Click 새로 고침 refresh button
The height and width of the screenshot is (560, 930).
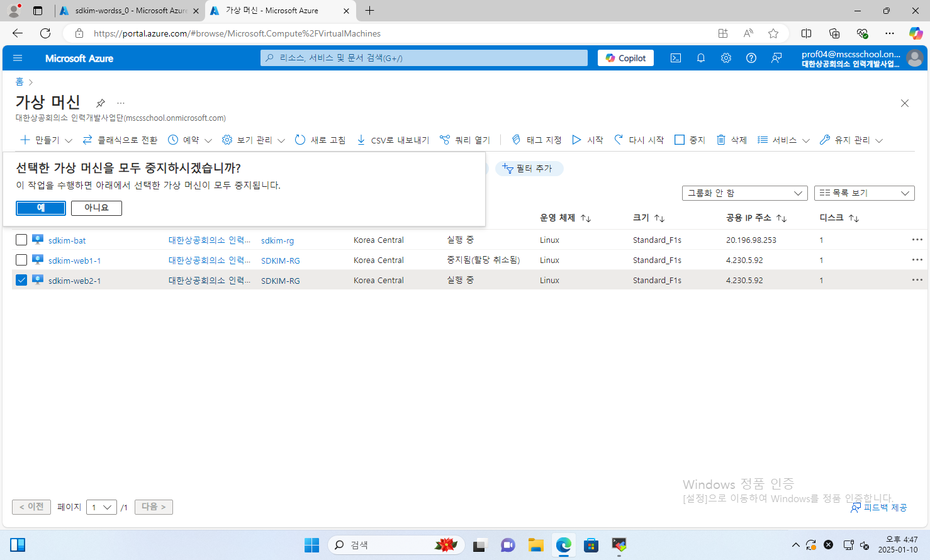click(x=320, y=140)
